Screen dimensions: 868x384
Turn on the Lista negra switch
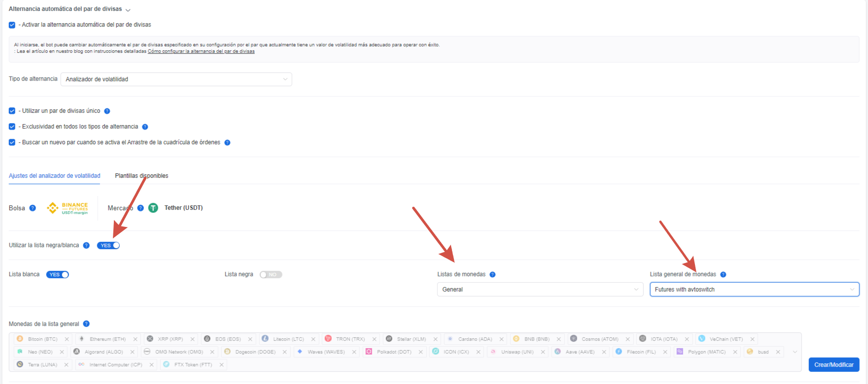[271, 275]
